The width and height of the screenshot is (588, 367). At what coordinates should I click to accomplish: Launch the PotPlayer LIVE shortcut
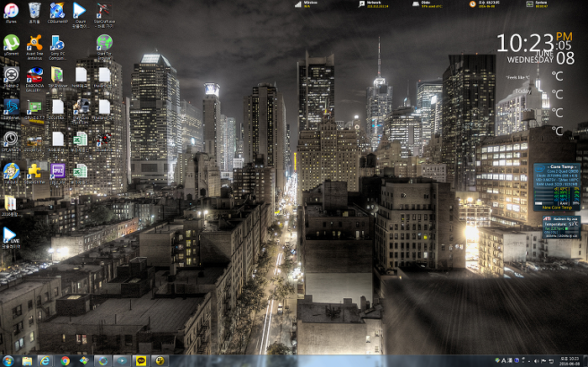tap(10, 237)
